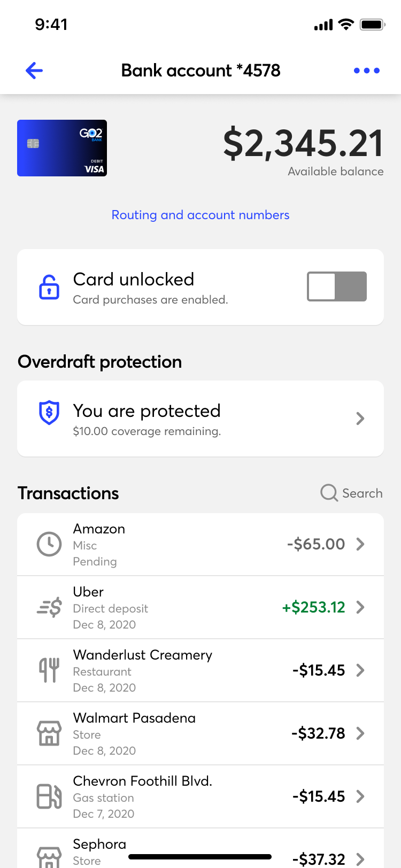
Task: Expand the overdraft protection details chevron
Action: coord(360,418)
